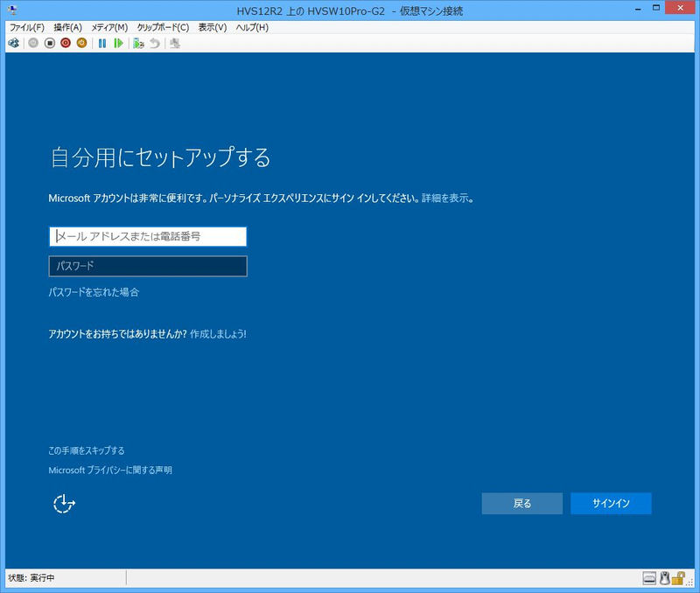Click the keyboard status icon in status bar
700x593 pixels.
coord(649,578)
